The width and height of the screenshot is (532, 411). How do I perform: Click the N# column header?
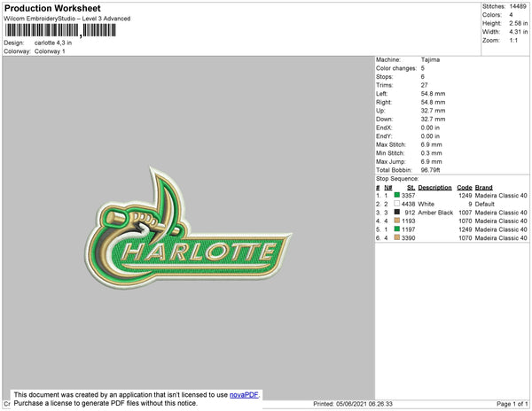click(x=388, y=188)
